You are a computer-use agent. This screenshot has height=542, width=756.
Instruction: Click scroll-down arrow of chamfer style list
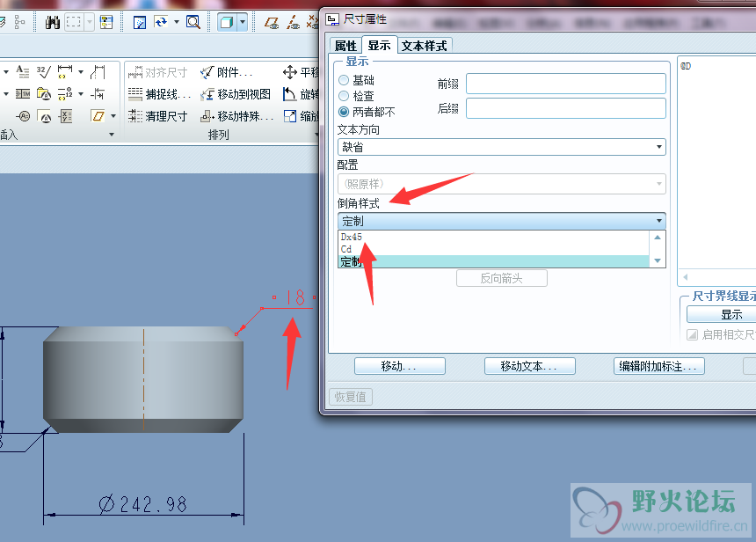click(x=658, y=260)
